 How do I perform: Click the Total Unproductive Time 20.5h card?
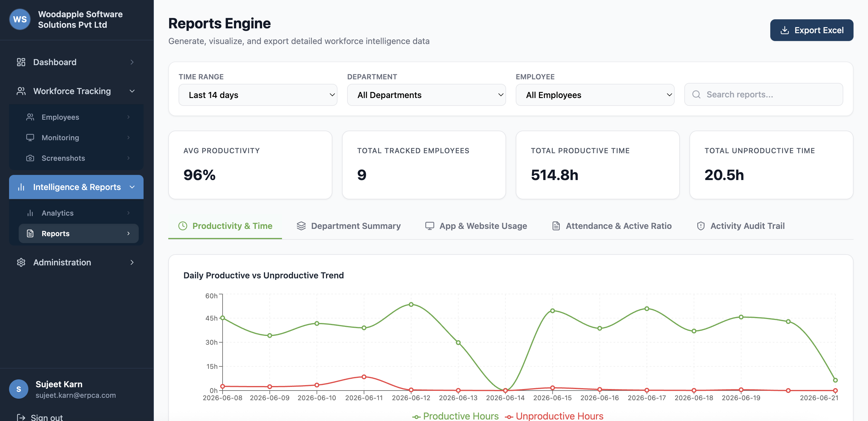tap(771, 165)
